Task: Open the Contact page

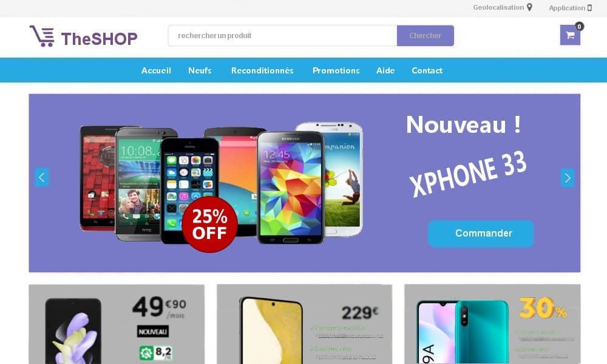Action: coord(427,70)
